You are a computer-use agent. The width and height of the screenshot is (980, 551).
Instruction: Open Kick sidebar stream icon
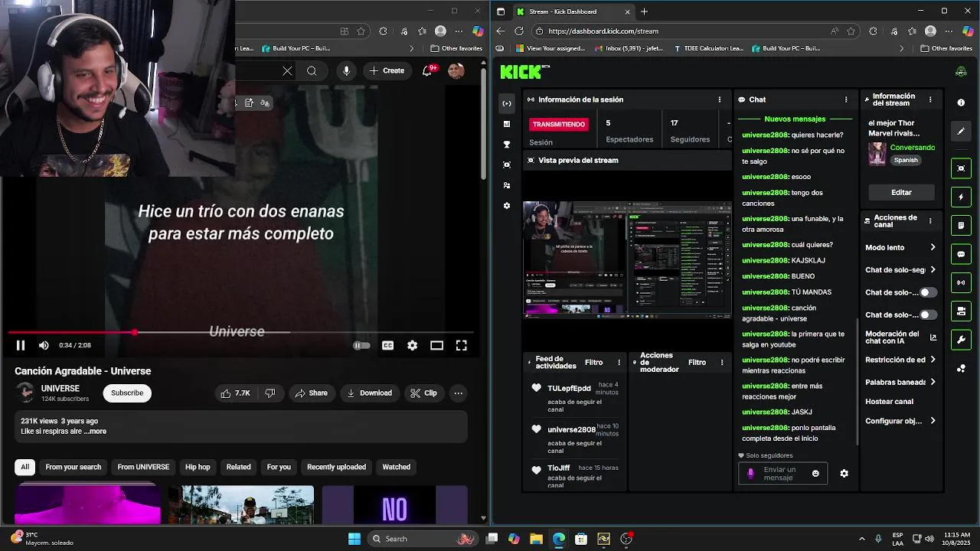click(x=507, y=103)
